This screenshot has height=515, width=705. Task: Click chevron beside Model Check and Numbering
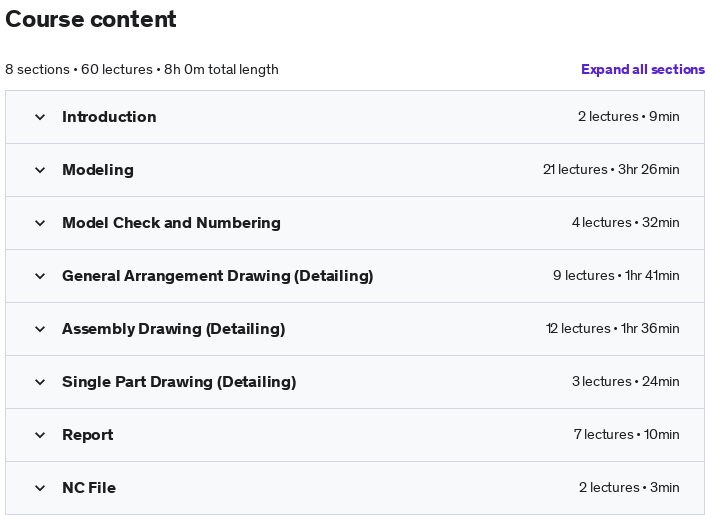pyautogui.click(x=40, y=223)
